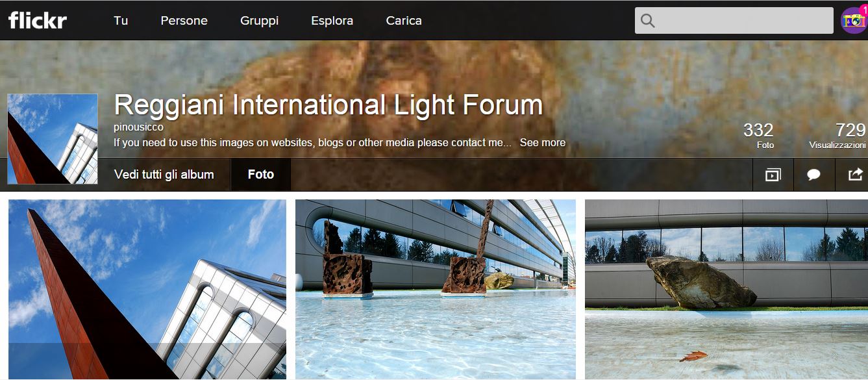Click the album cover thumbnail in header
868x380 pixels.
53,139
